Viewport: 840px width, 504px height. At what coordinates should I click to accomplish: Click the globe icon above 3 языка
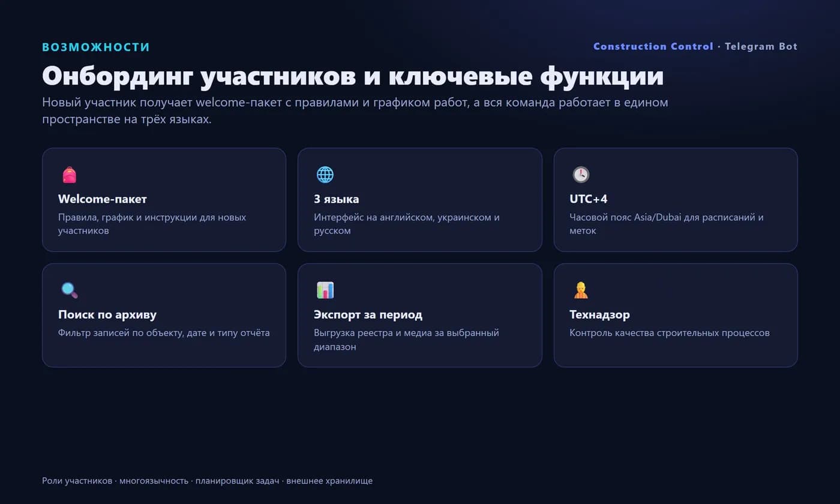pyautogui.click(x=325, y=175)
